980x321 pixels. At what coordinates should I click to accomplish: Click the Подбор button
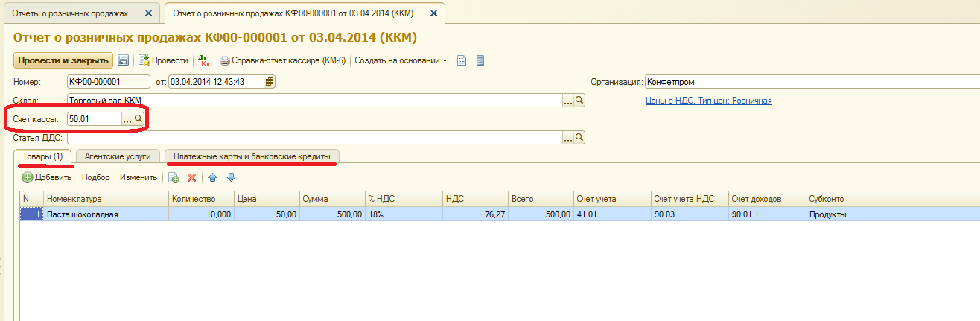pyautogui.click(x=95, y=177)
